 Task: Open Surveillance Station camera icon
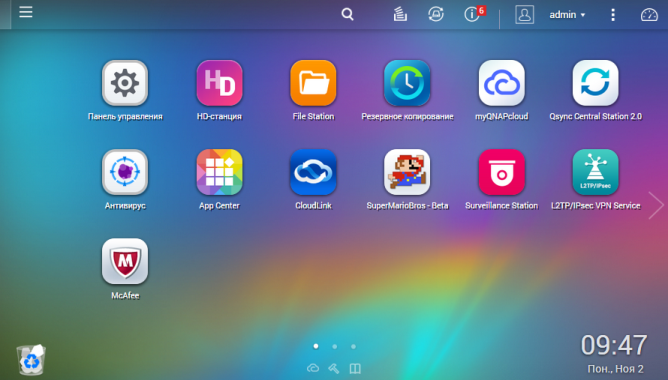501,172
